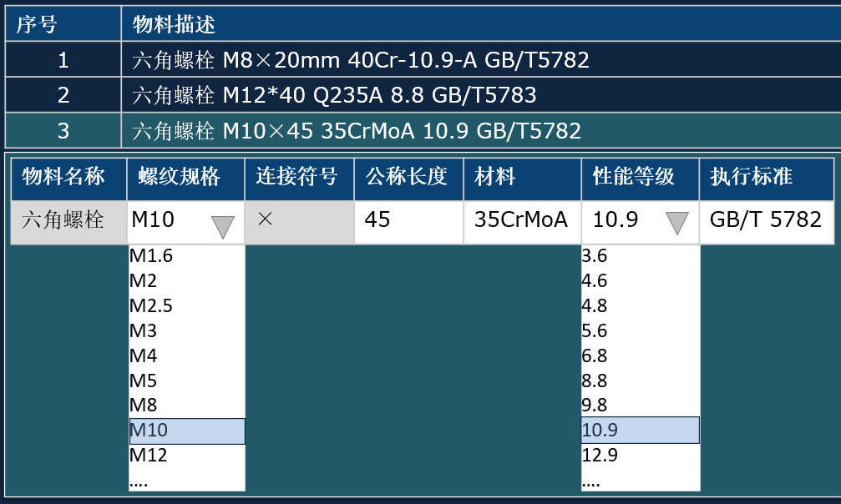Pick 4.8 from grade list

(641, 305)
